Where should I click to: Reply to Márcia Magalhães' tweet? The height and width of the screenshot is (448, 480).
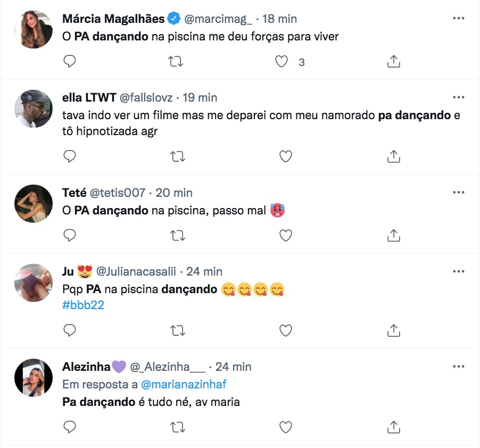point(70,62)
